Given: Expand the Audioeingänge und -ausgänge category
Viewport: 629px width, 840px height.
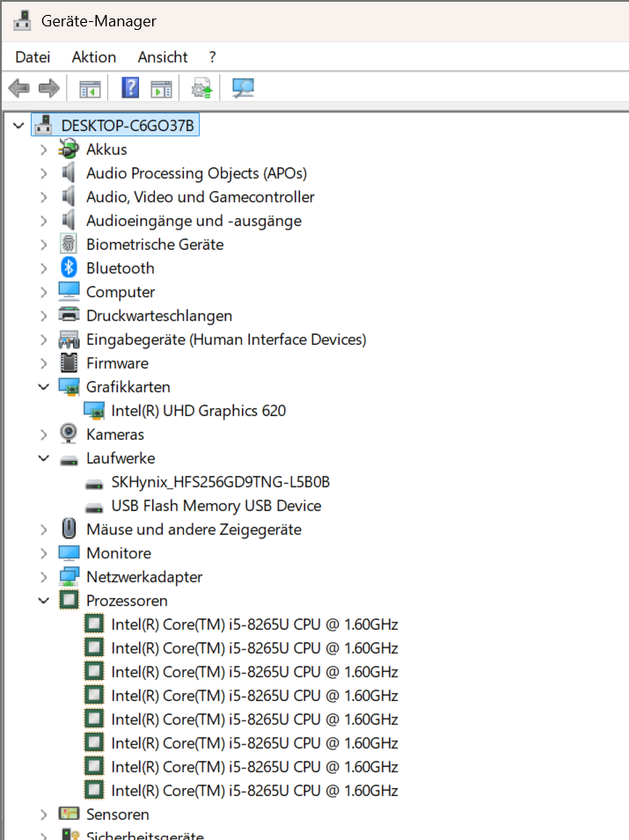Looking at the screenshot, I should [44, 221].
